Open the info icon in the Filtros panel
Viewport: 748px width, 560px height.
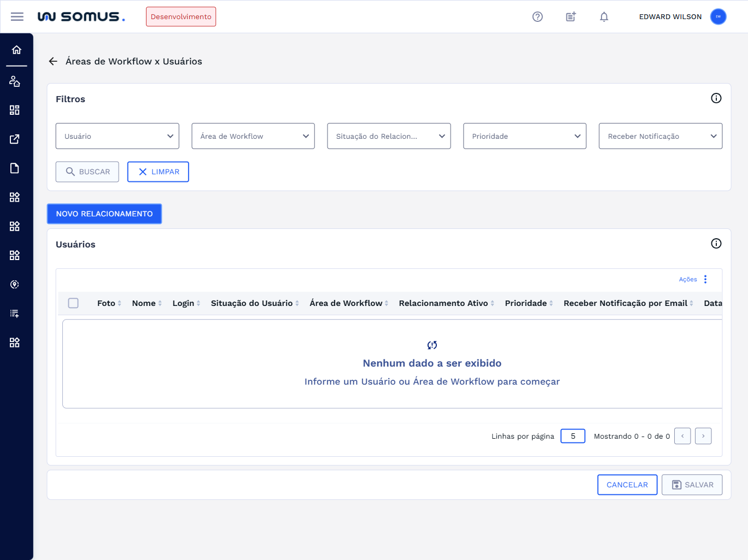click(x=716, y=98)
